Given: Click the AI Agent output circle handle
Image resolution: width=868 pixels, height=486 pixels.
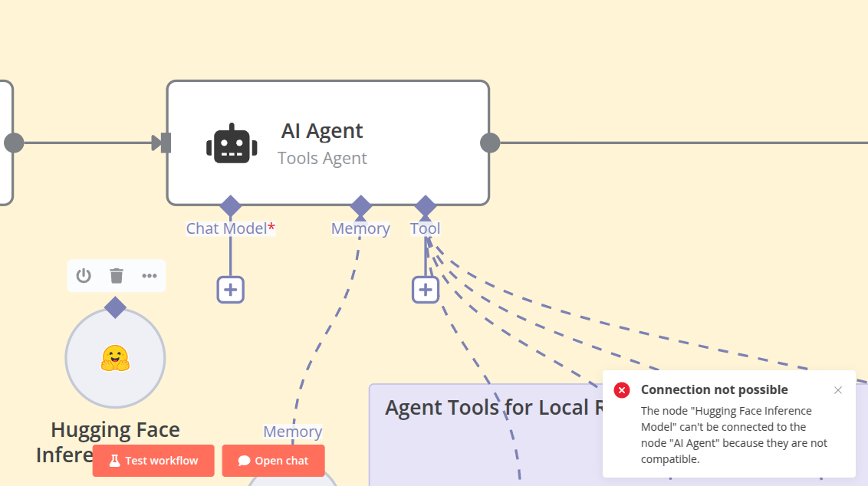Looking at the screenshot, I should pyautogui.click(x=490, y=143).
